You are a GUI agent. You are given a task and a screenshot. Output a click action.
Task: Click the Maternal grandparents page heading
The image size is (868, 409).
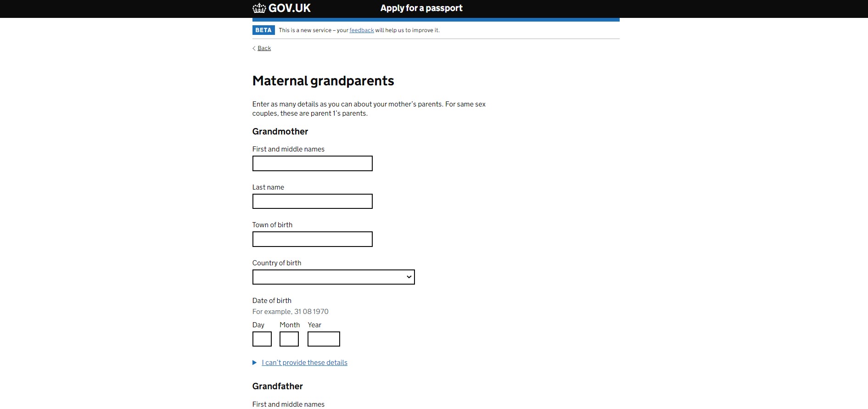pyautogui.click(x=323, y=81)
